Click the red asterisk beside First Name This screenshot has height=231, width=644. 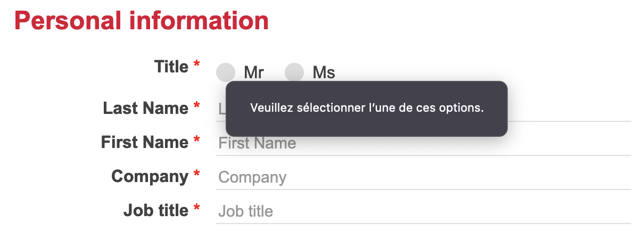point(197,141)
